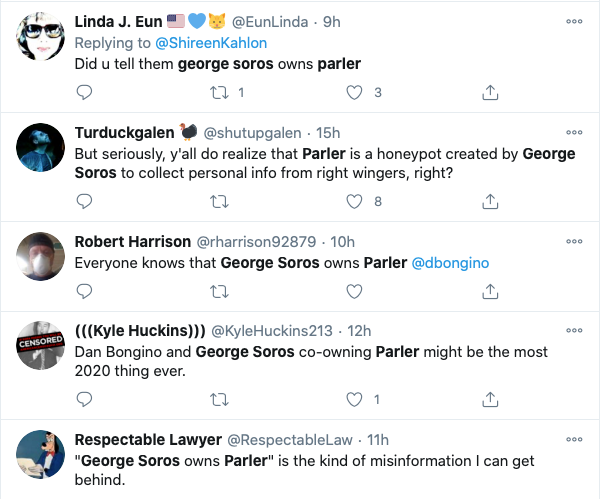Like Kyle Huckins' tweet
This screenshot has height=499, width=600.
click(x=353, y=399)
